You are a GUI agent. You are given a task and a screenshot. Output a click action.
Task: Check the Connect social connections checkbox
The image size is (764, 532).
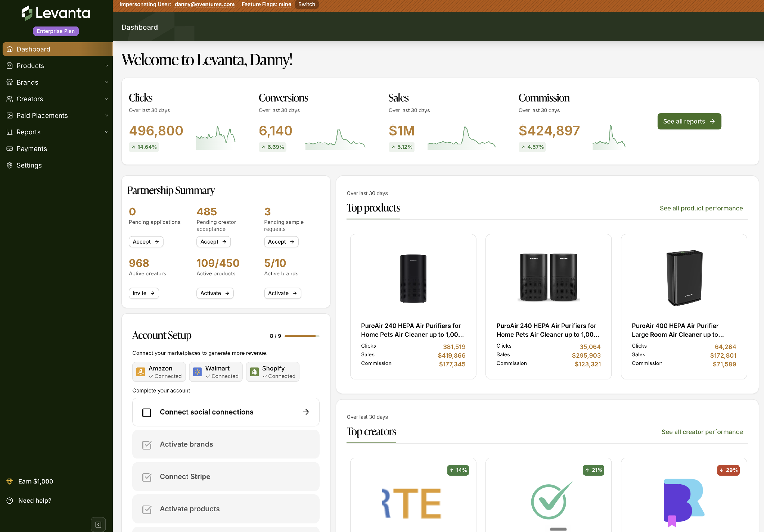coord(147,413)
